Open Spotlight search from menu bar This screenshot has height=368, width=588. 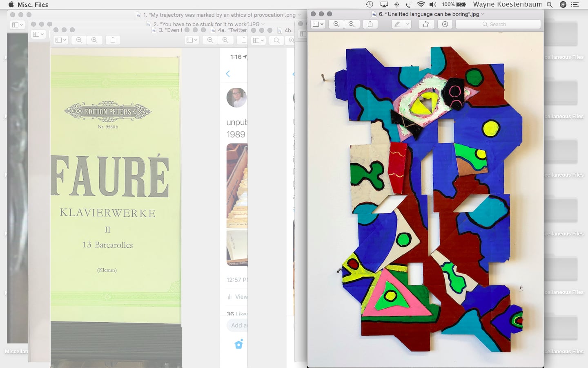click(550, 4)
